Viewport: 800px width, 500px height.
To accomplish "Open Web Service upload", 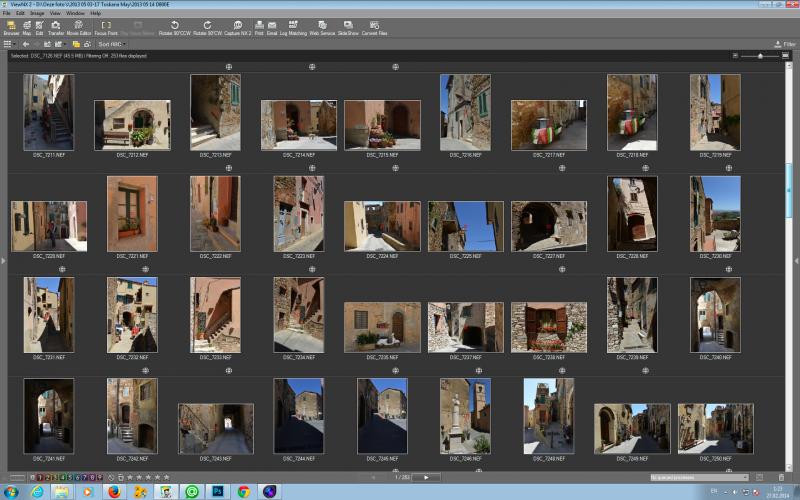I will 322,28.
